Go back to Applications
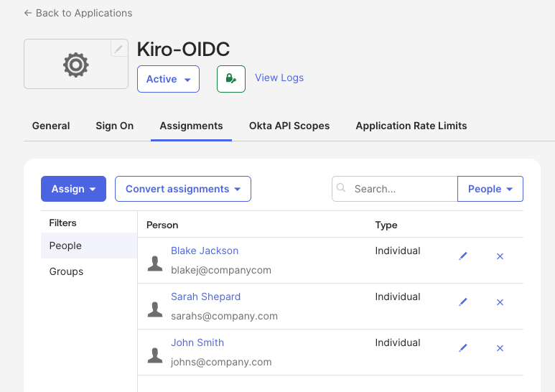 78,13
